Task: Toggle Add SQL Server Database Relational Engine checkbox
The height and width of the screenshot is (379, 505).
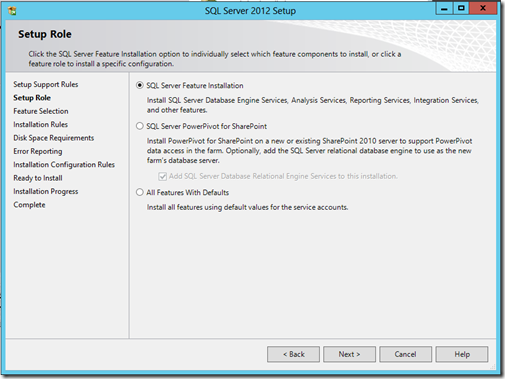Action: pos(163,176)
